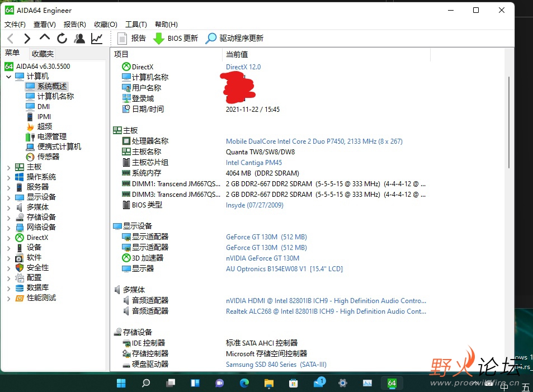Open taskbar Search icon
This screenshot has height=392, width=533.
tap(146, 383)
